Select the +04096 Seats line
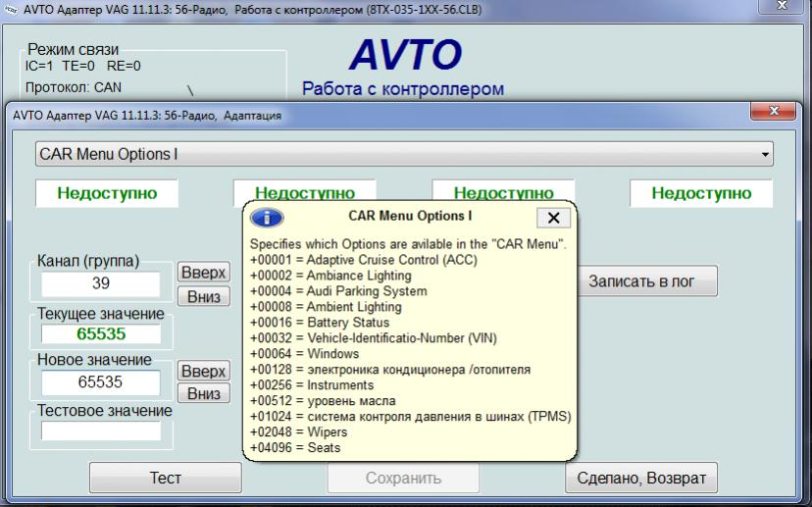Viewport: 812px width, 507px height. 295,447
